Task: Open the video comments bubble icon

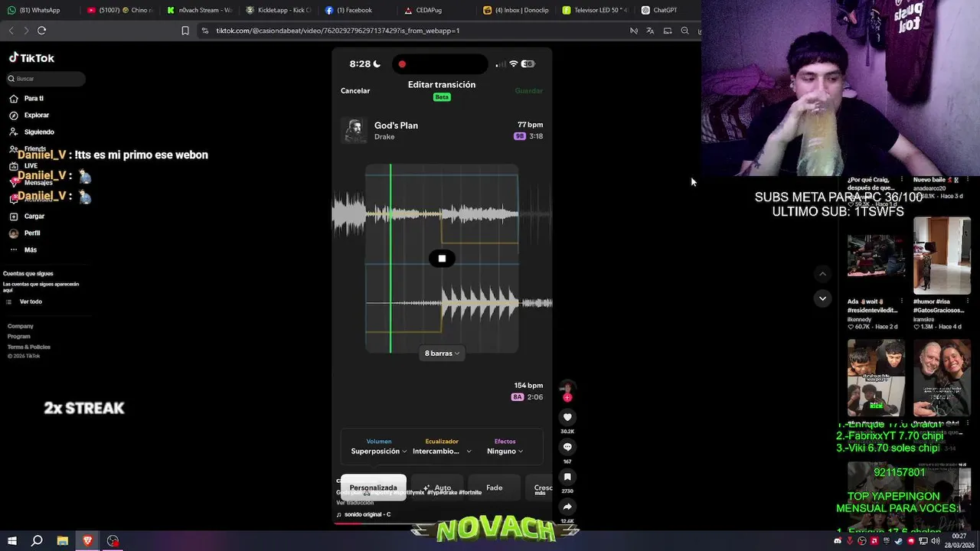Action: pos(567,447)
